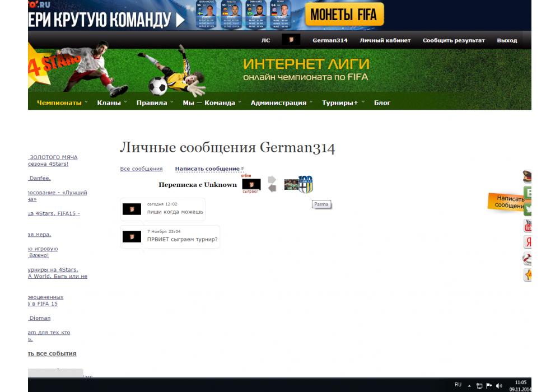Click the orange Написать сообщение side button

[508, 202]
